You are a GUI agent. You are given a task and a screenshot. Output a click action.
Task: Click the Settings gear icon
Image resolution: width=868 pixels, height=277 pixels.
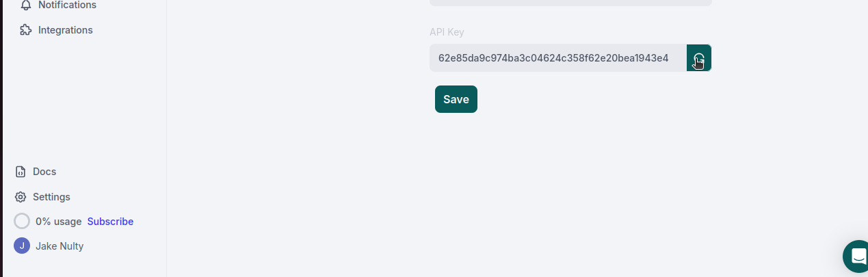point(21,197)
